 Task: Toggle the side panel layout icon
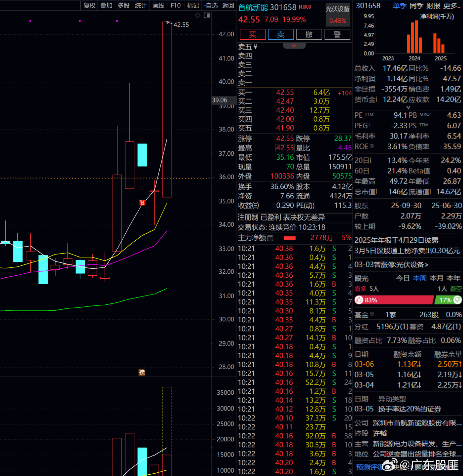207,15
